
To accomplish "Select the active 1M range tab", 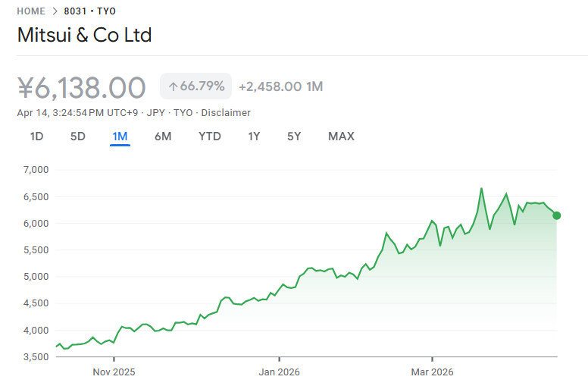I will coord(120,136).
